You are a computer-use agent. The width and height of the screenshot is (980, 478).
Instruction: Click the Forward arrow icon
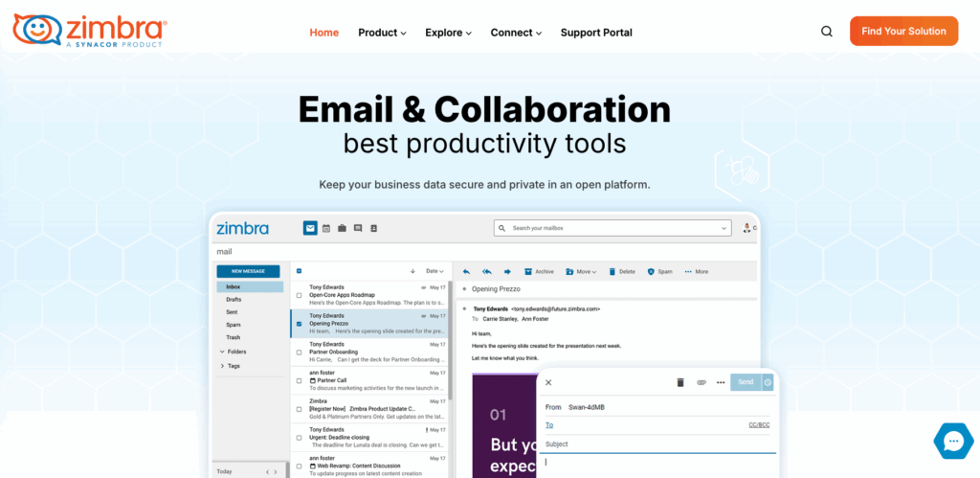(507, 271)
